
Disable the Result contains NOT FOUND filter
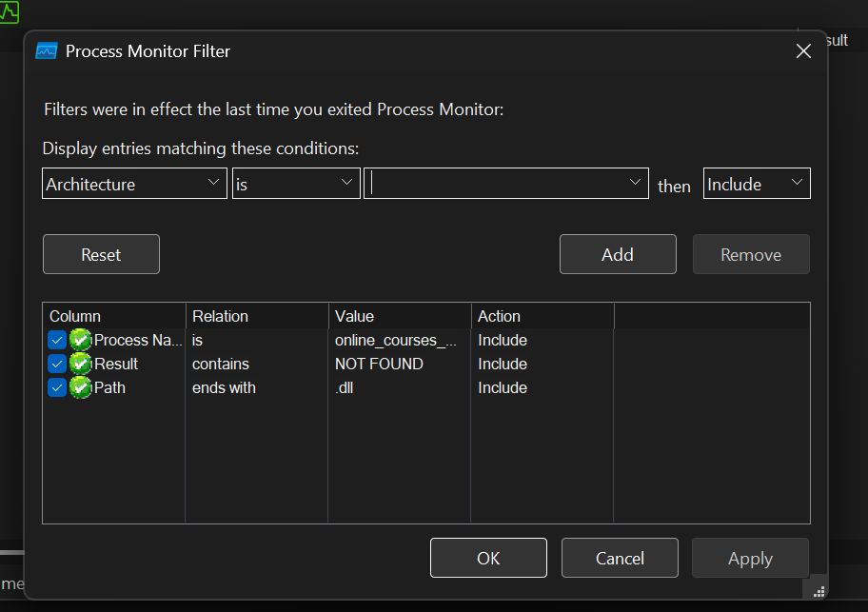point(57,364)
